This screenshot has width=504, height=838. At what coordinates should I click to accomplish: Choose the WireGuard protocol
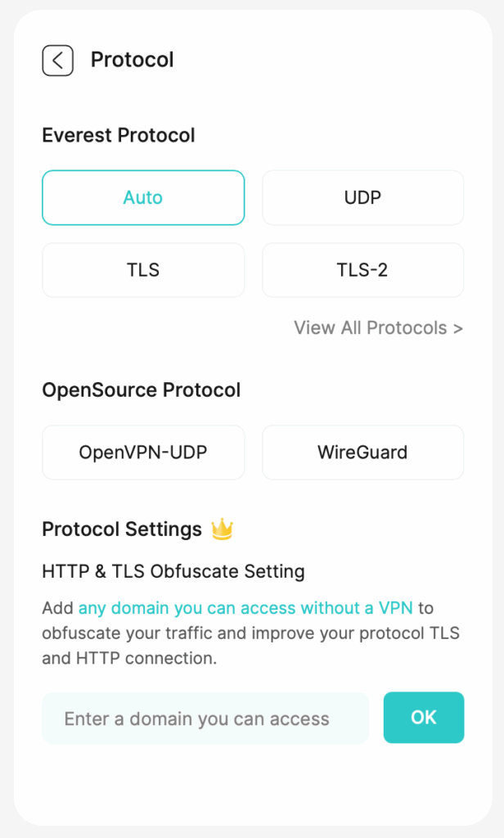362,452
